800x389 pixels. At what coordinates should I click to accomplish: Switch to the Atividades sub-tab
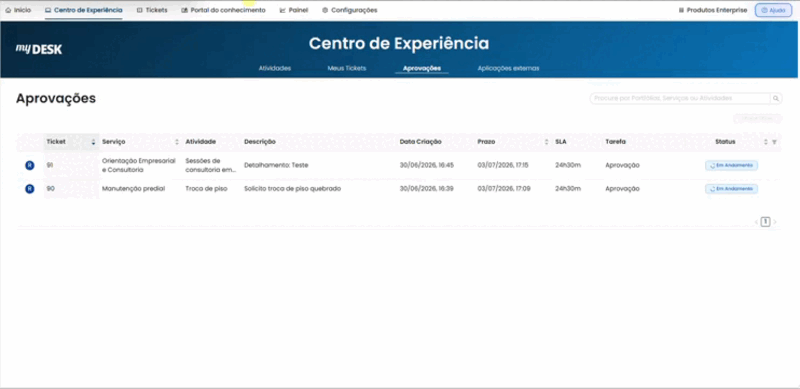275,68
